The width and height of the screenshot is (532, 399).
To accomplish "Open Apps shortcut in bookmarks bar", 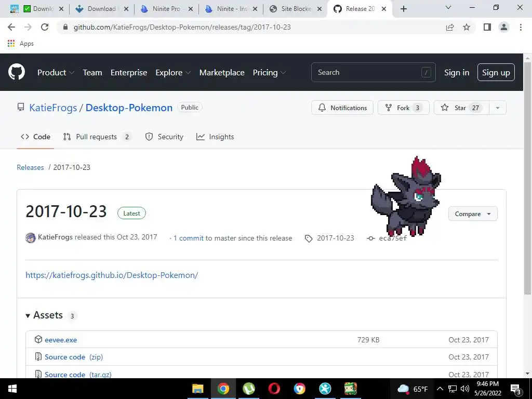I will click(x=20, y=44).
